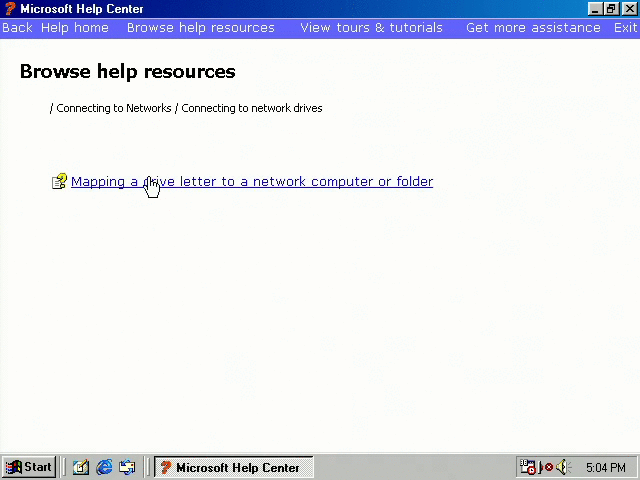Open the task scheduler tray icon

(527, 467)
